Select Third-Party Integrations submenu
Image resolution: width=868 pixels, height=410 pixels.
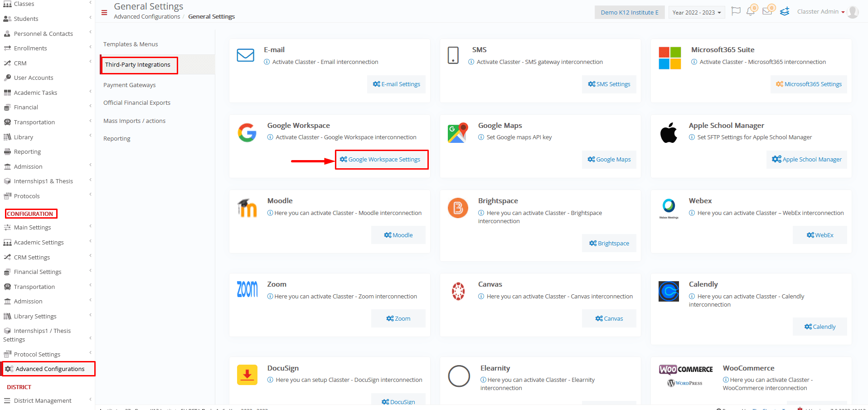[x=138, y=64]
